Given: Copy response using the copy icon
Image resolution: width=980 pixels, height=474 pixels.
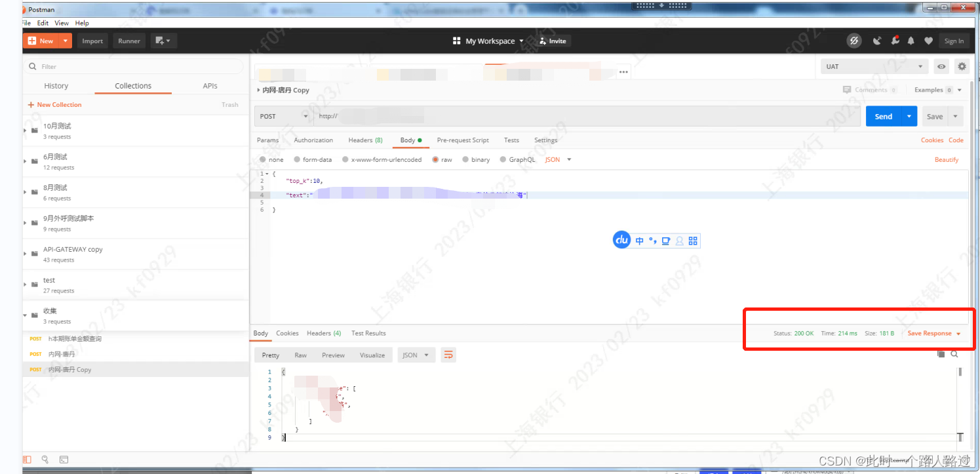Looking at the screenshot, I should click(x=941, y=354).
